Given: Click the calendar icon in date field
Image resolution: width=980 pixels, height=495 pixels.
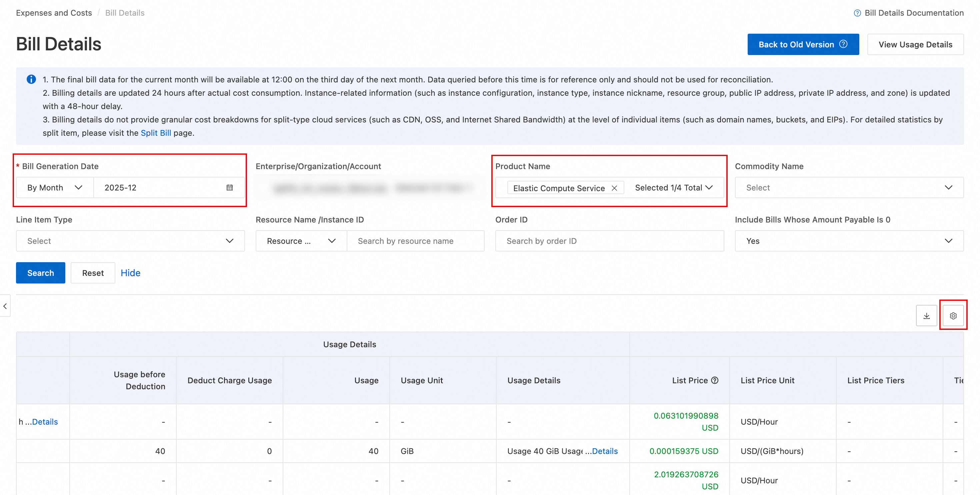Looking at the screenshot, I should [x=229, y=187].
